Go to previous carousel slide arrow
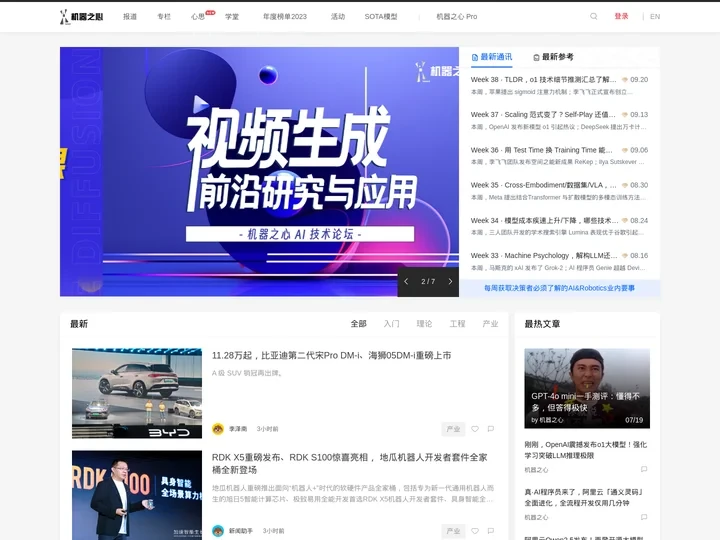Screen dimensions: 720x540 click(x=406, y=281)
